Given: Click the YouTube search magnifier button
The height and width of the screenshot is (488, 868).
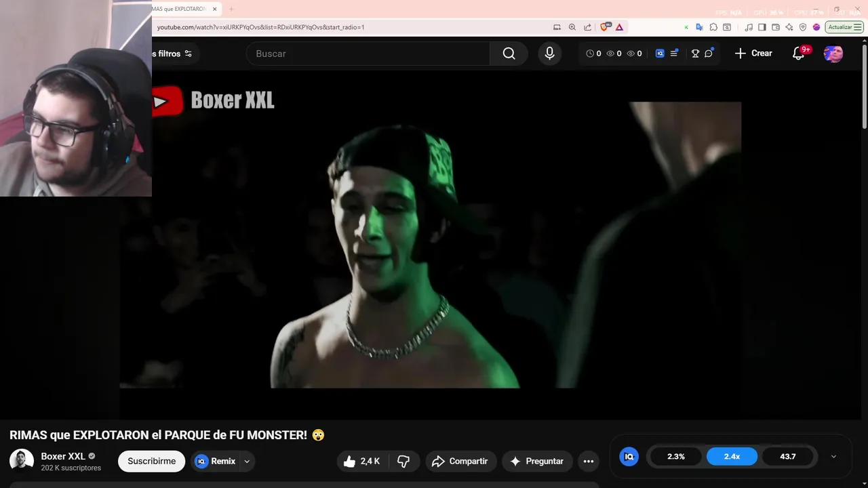Looking at the screenshot, I should (x=509, y=54).
